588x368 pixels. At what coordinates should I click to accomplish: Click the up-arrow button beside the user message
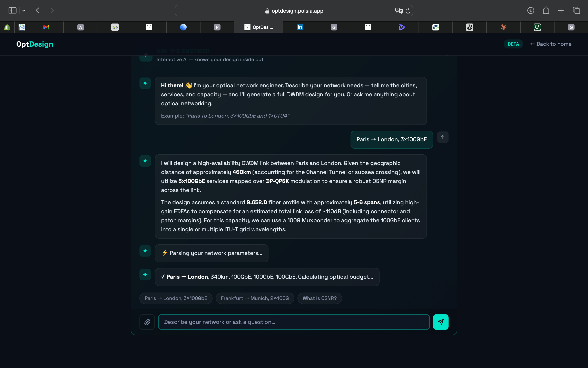point(443,137)
